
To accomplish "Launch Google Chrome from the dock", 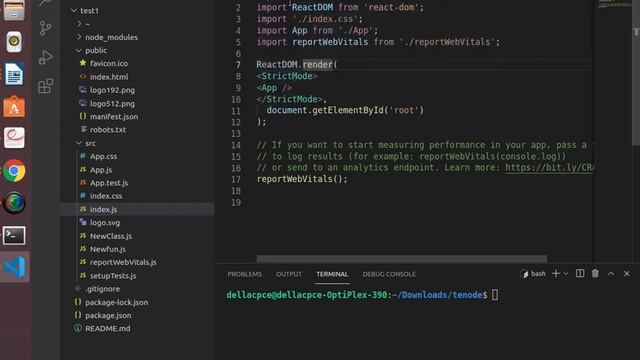I will pos(14,171).
